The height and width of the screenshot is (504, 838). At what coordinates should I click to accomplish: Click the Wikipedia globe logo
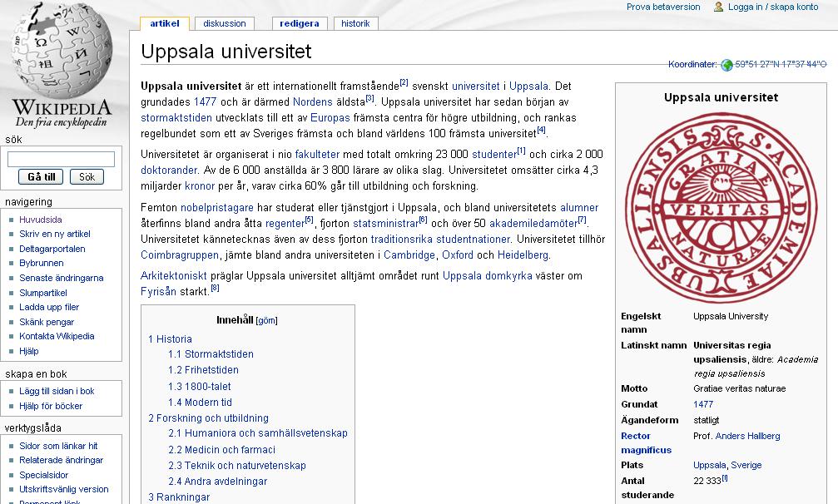62,64
